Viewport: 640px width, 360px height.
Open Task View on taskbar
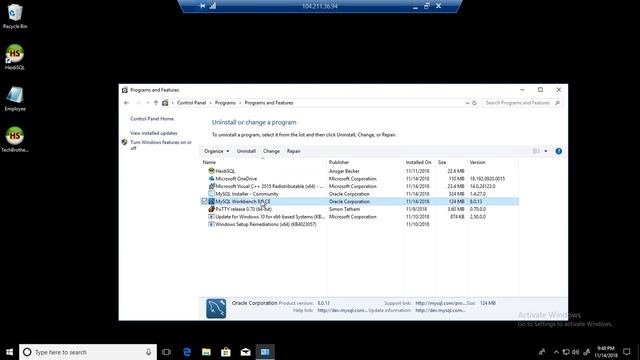coord(166,352)
